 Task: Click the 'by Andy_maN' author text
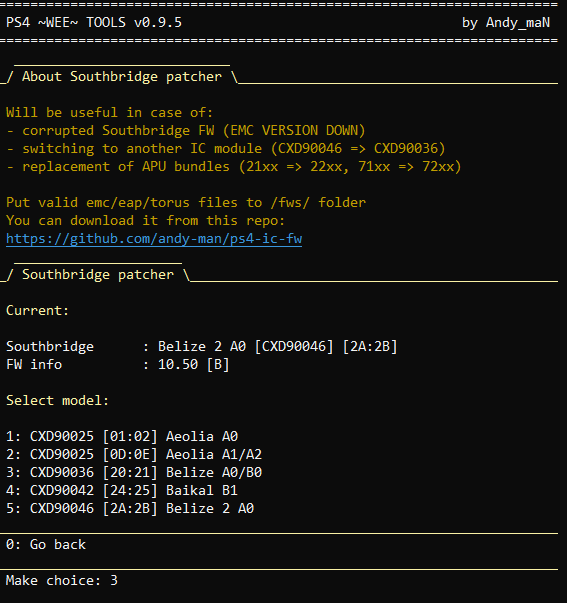[506, 22]
